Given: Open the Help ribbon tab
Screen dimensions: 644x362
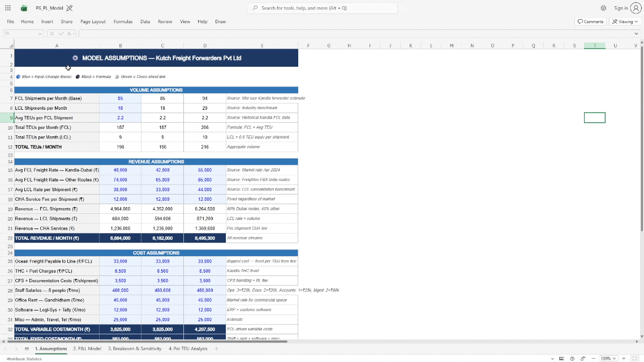Looking at the screenshot, I should click(x=203, y=21).
